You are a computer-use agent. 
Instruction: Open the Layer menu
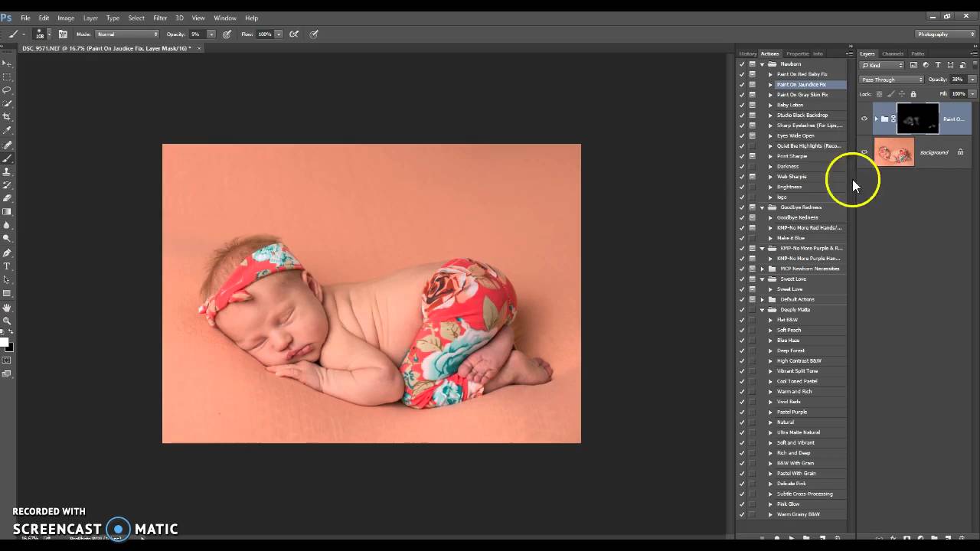(x=90, y=18)
